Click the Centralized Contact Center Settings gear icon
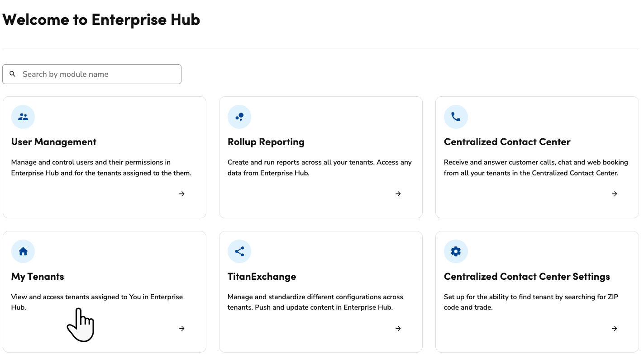The height and width of the screenshot is (358, 644). click(456, 251)
